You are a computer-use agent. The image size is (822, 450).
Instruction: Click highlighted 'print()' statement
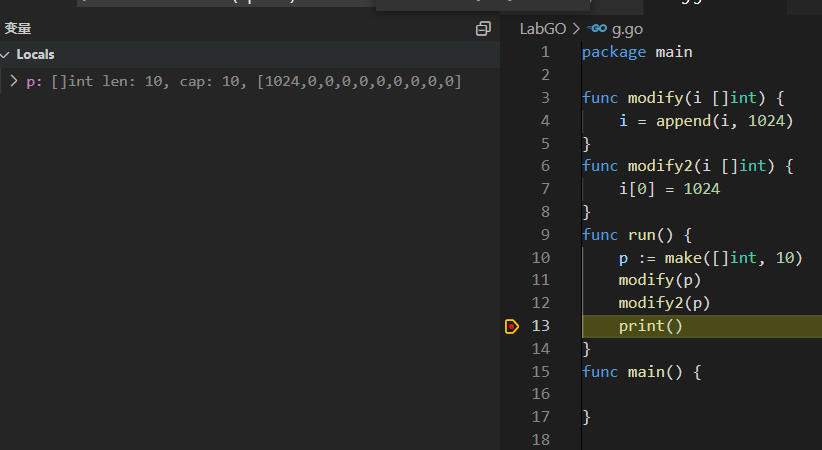coord(651,326)
